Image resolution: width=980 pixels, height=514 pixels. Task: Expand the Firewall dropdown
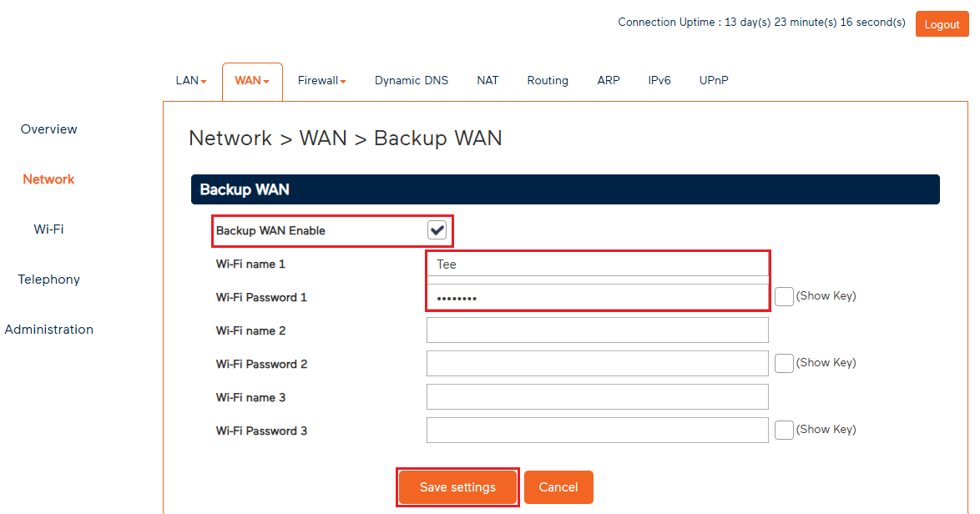[x=321, y=80]
